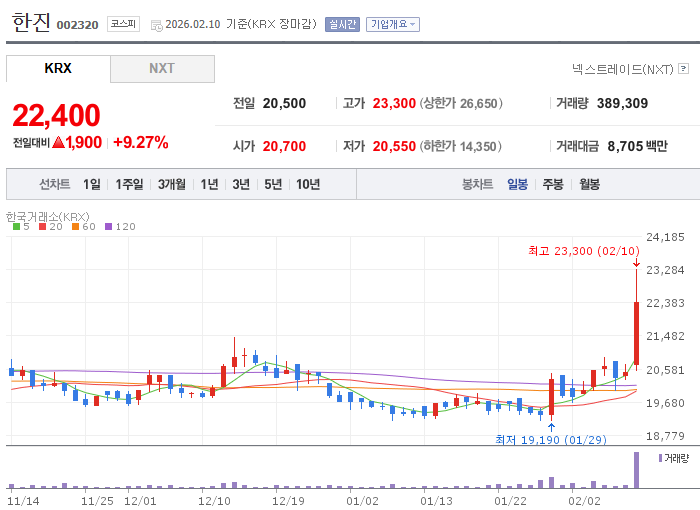Click the tall red 02/10 candlestick

636,333
